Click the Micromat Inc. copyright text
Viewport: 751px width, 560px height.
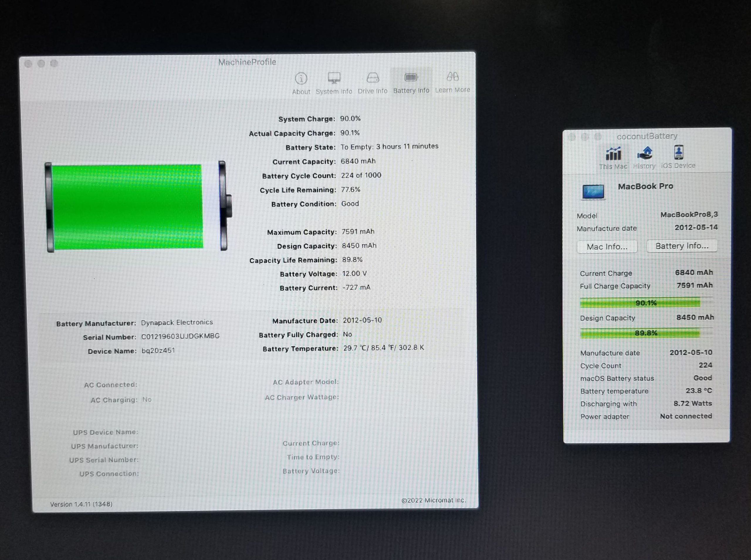434,500
